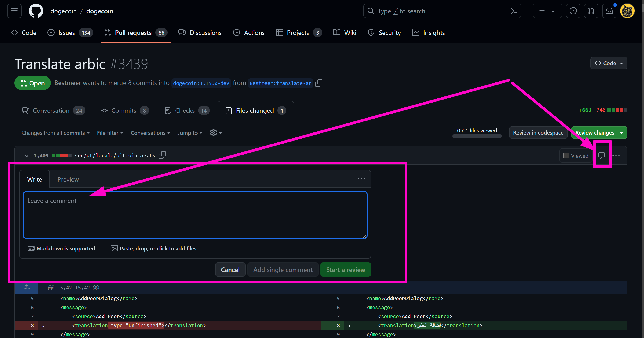This screenshot has height=338, width=644.
Task: Click the page vertical scrollbar
Action: pos(642,169)
